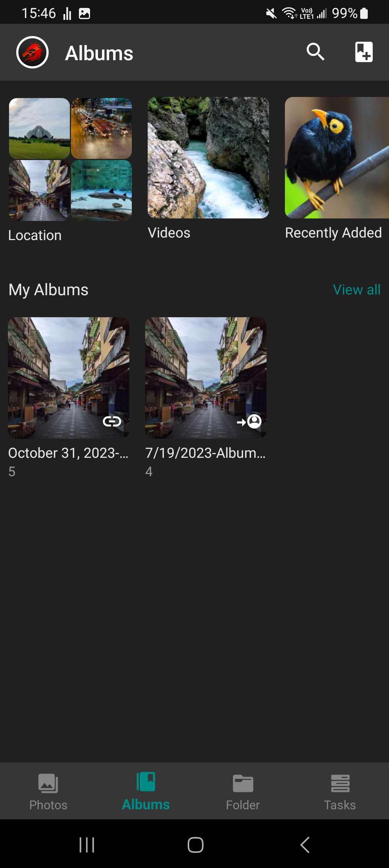Open the Recently Added bird thumbnail

(x=337, y=158)
